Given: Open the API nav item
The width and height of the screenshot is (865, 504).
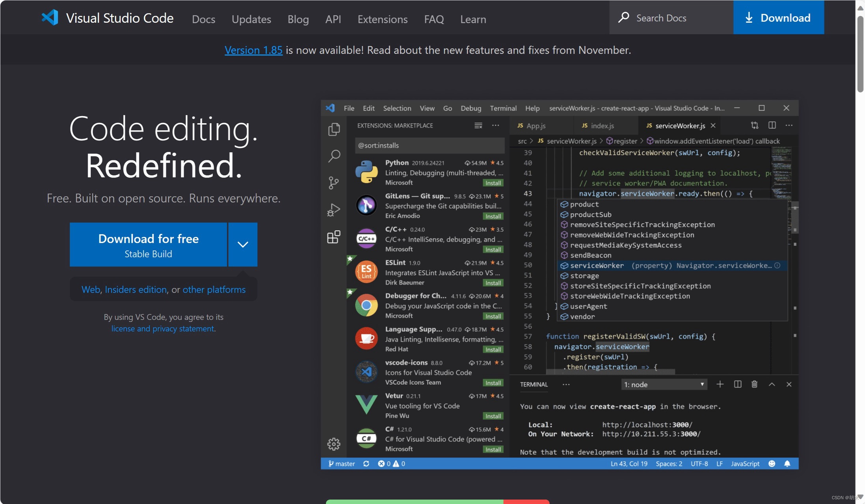Looking at the screenshot, I should pyautogui.click(x=333, y=19).
